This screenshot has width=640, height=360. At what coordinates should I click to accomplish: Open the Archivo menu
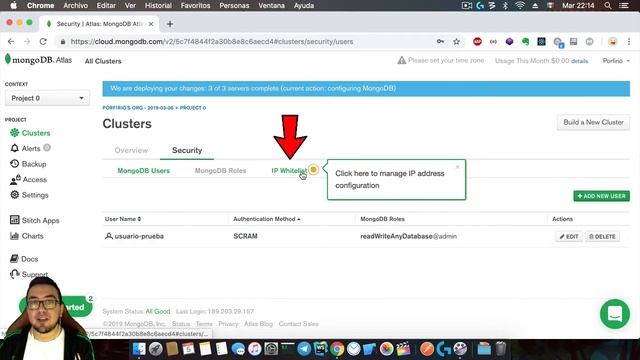pos(76,6)
